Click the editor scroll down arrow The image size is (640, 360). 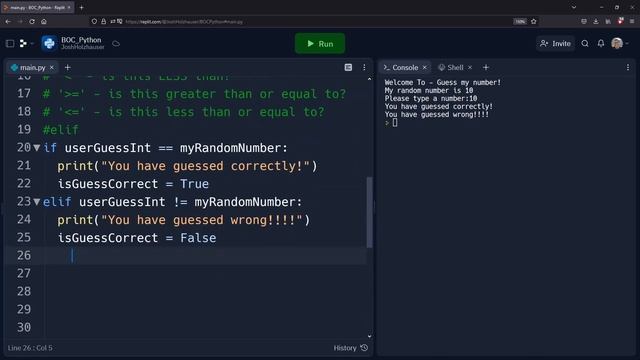[369, 336]
